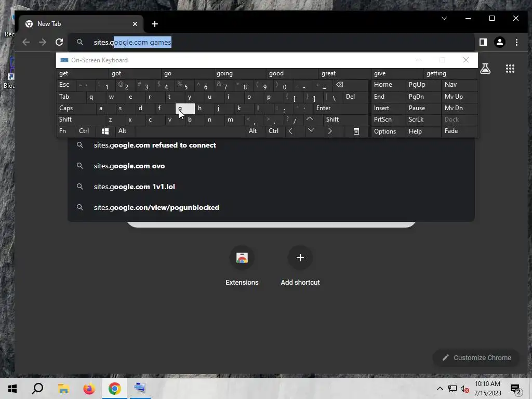Open the Chrome profile avatar
This screenshot has width=532, height=399.
click(x=499, y=42)
